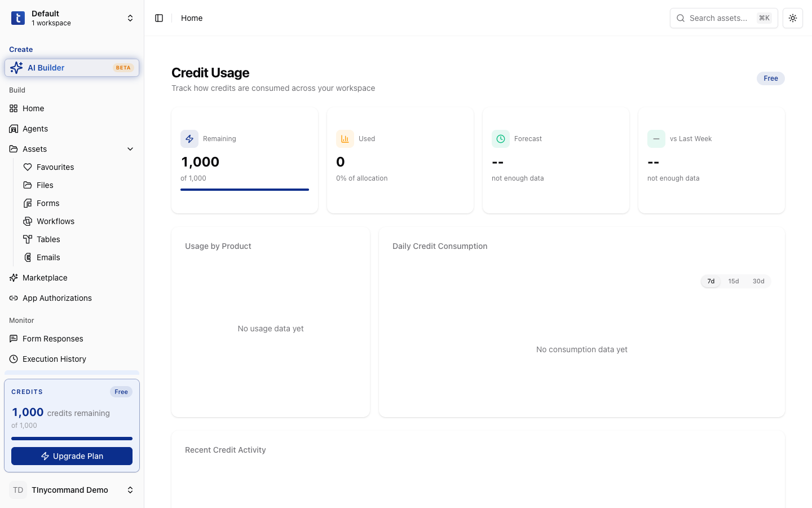Click the Tables icon in sidebar
The image size is (812, 508).
(x=28, y=239)
